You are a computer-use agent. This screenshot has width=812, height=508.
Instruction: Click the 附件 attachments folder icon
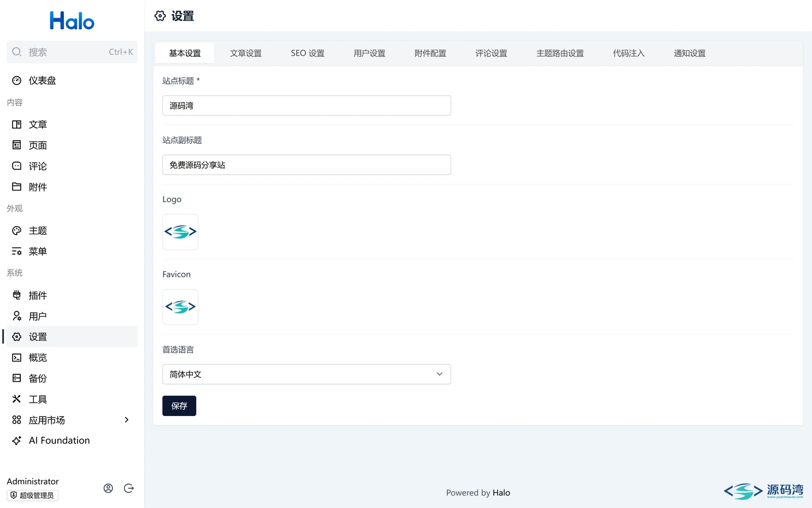point(17,187)
